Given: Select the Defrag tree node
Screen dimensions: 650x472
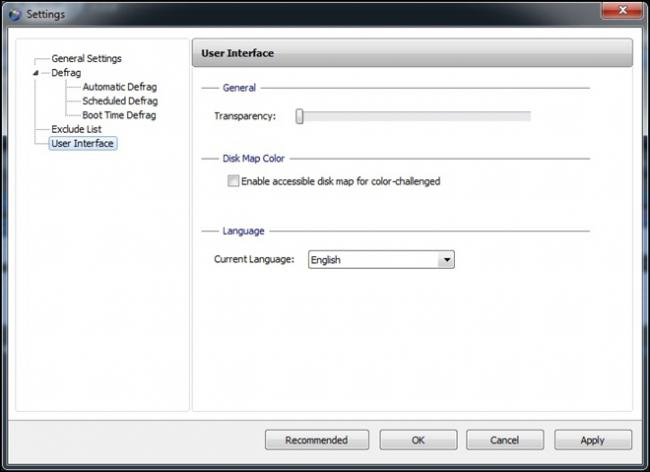Looking at the screenshot, I should [x=66, y=73].
